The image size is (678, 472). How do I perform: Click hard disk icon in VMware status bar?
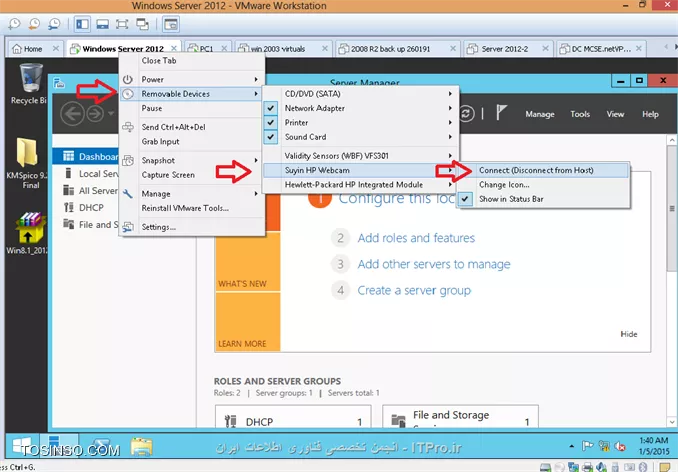click(545, 467)
